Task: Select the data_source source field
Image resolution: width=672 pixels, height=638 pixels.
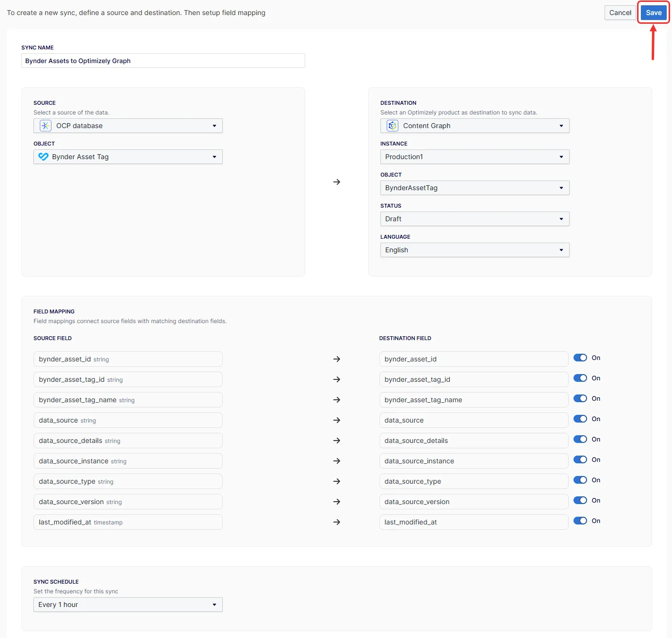Action: tap(128, 420)
